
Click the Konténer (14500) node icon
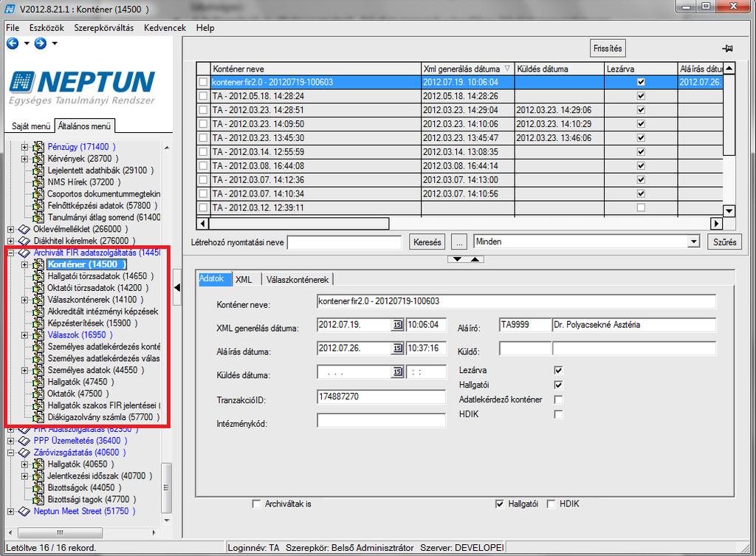point(38,264)
